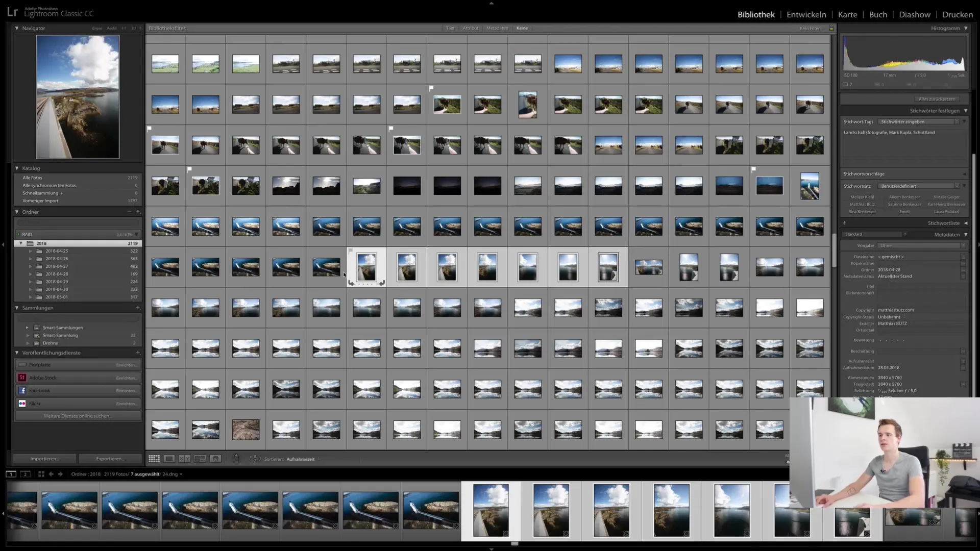This screenshot has width=980, height=551.
Task: Select the Text library filter
Action: [450, 28]
